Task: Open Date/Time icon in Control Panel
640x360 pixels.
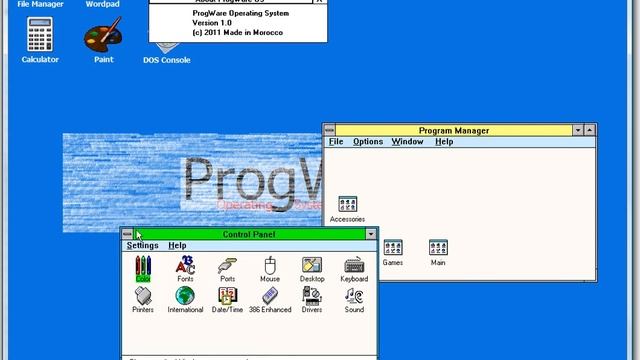Action: tap(227, 300)
